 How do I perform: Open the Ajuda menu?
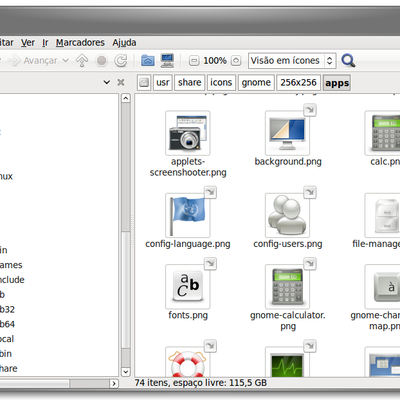point(124,43)
